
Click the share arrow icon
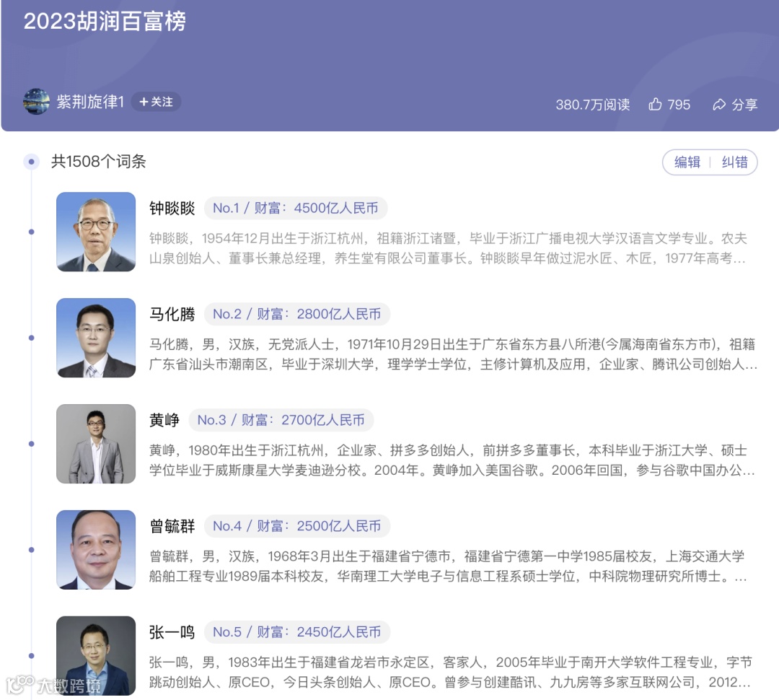tap(719, 105)
